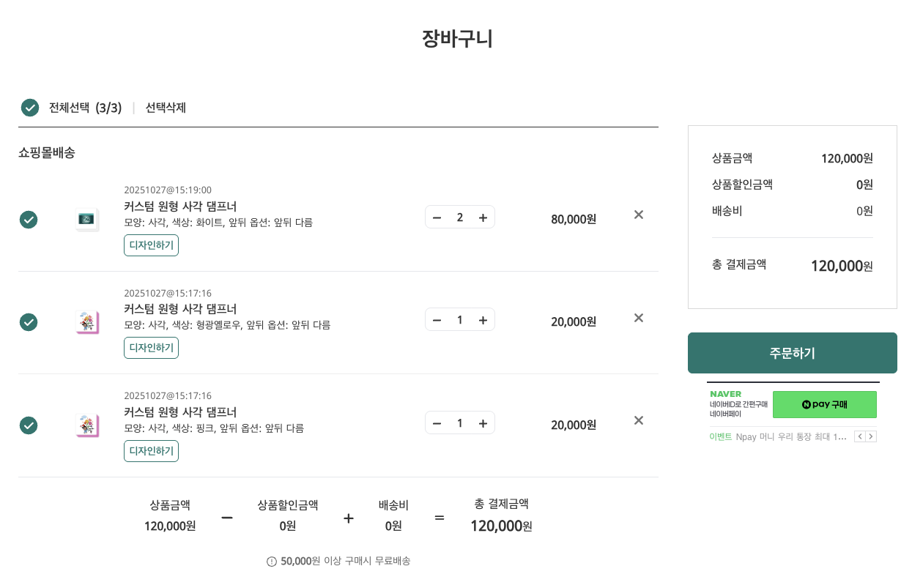This screenshot has width=912, height=588.
Task: Increase quantity of the white dampener item
Action: [x=483, y=217]
